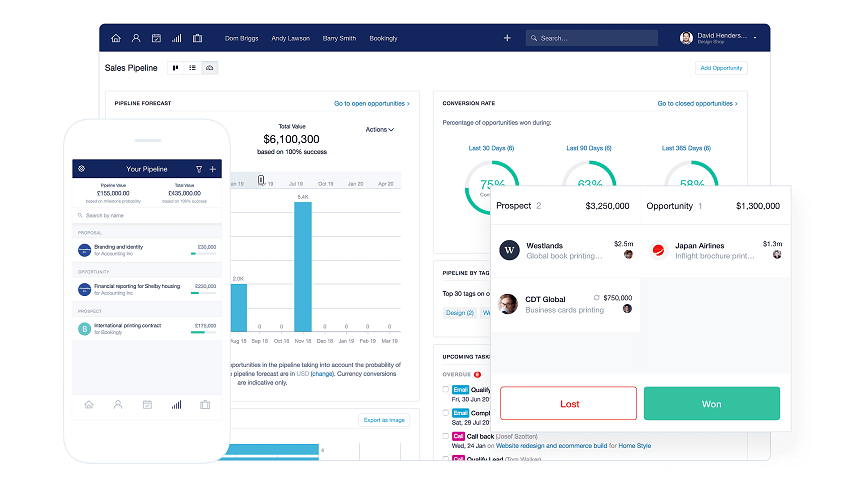Click the Export as image button
856x498 pixels.
pos(384,420)
